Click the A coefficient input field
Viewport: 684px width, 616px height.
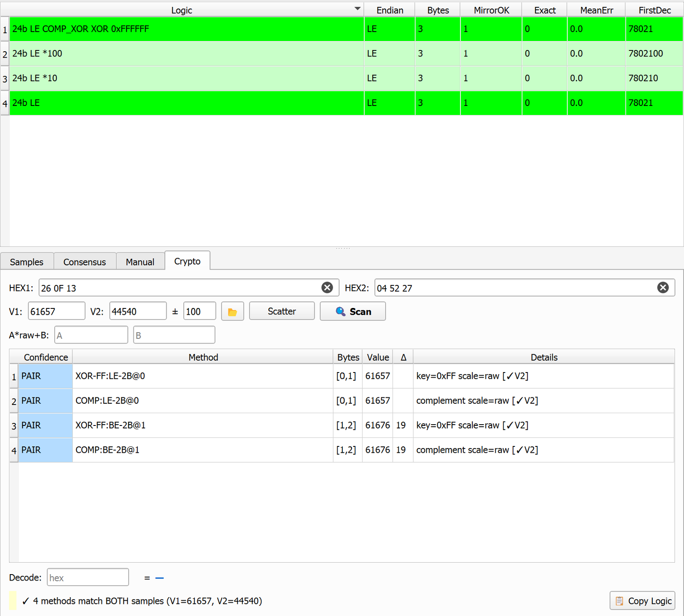[91, 335]
